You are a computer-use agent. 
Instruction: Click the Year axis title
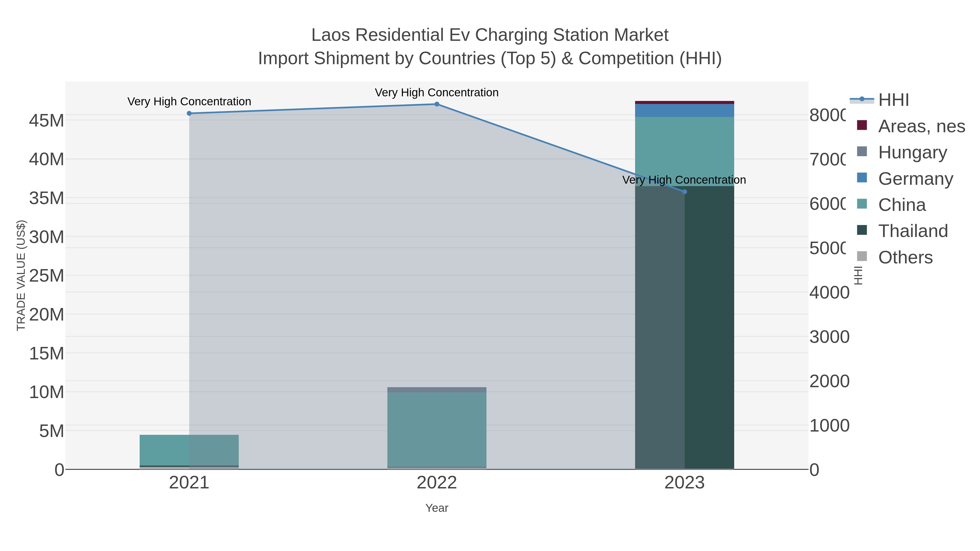(437, 508)
